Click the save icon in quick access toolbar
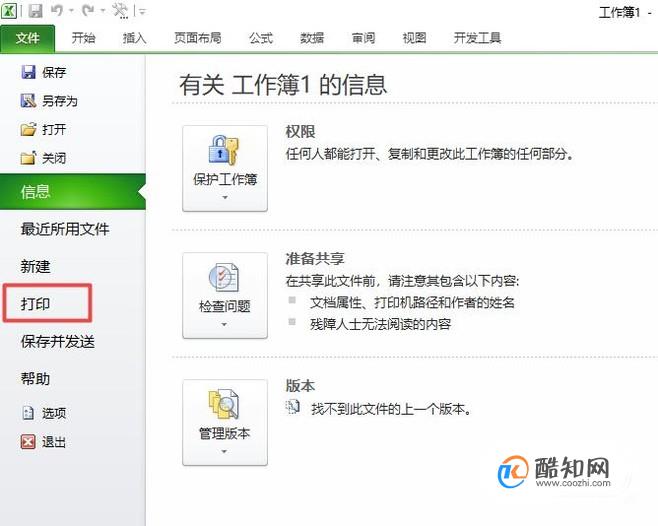 tap(35, 11)
